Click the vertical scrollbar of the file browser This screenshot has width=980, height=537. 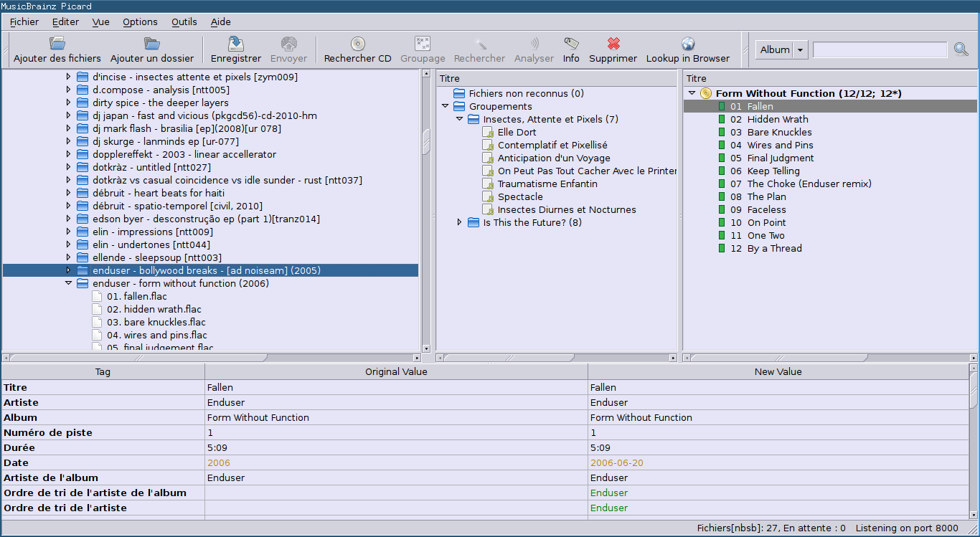click(426, 212)
